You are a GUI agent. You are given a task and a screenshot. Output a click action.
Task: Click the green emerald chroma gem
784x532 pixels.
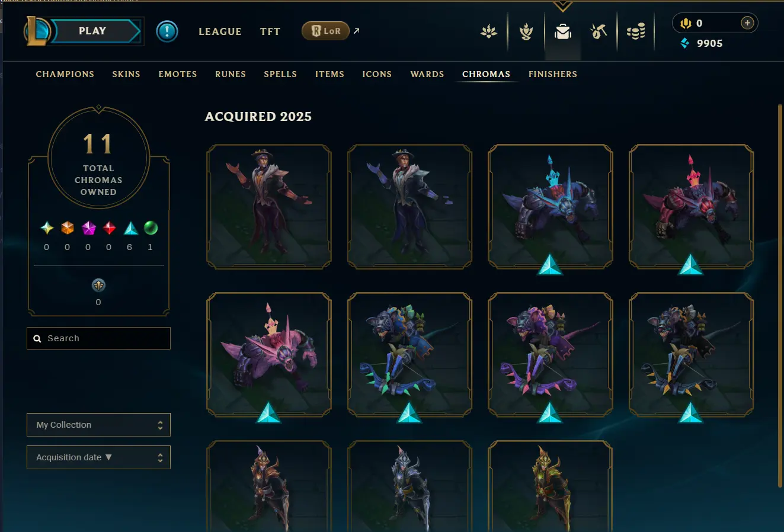pos(151,227)
